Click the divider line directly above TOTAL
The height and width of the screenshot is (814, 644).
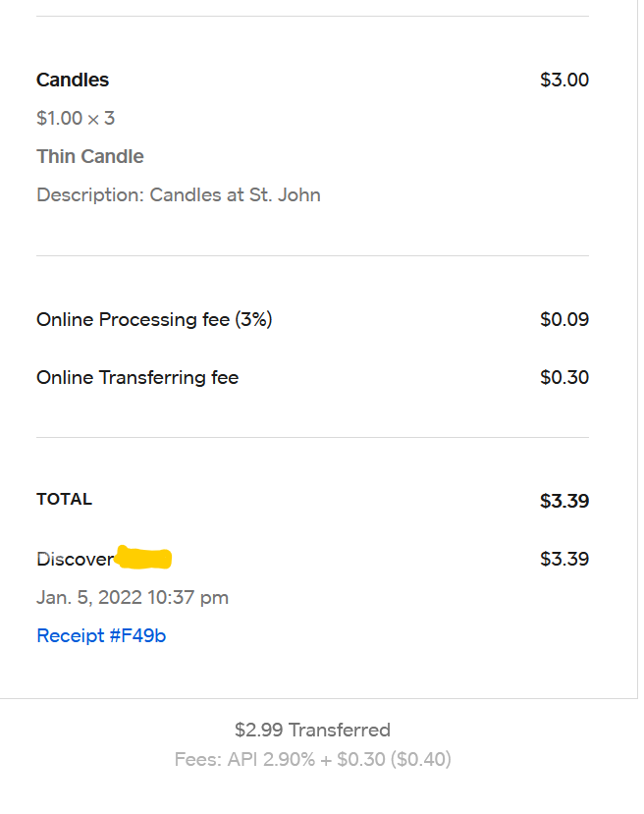[x=312, y=437]
